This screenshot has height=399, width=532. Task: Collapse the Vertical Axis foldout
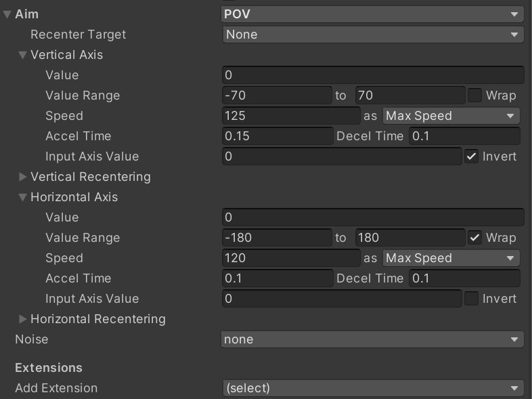click(22, 55)
